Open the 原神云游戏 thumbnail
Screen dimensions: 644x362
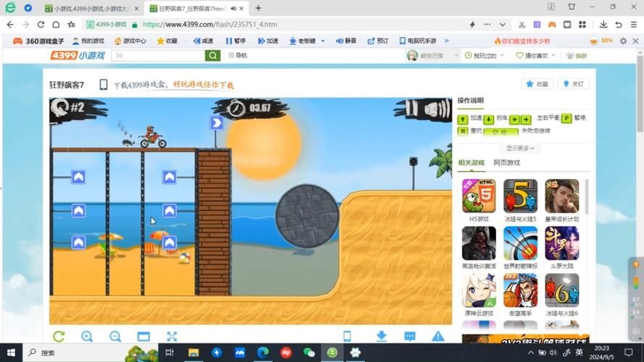coord(479,290)
